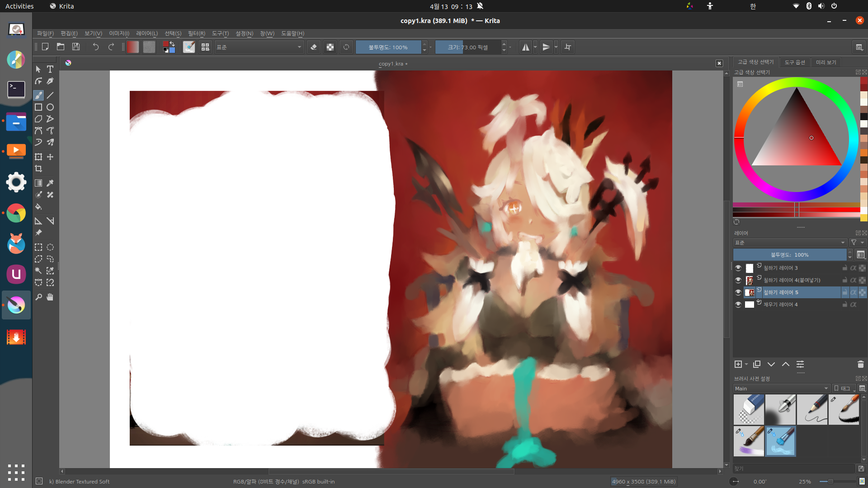
Task: Toggle lock on 칠하기 레이어 3
Action: [x=844, y=268]
